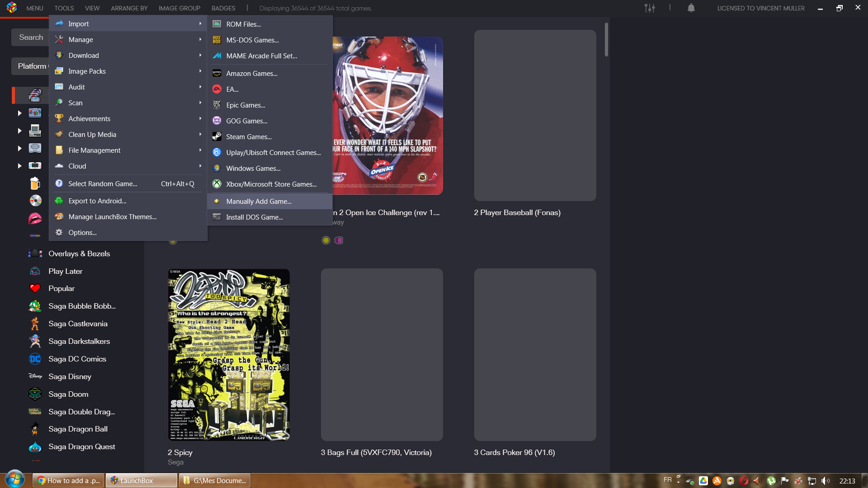
Task: Open Overlays & Bezels playlist
Action: [x=79, y=253]
